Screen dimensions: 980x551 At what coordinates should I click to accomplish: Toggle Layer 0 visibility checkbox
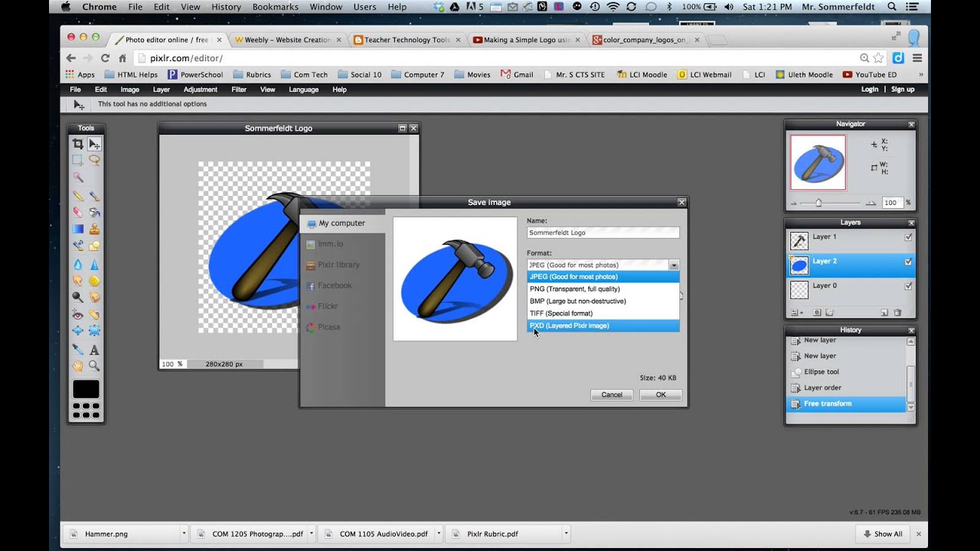(909, 286)
